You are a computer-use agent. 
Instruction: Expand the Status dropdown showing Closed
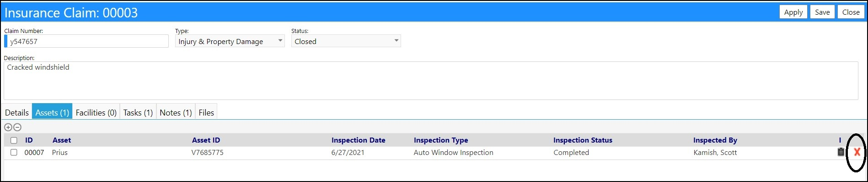(346, 41)
